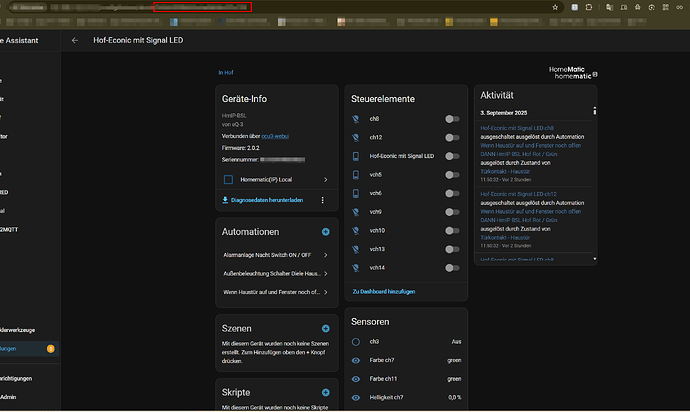Open three-dot menu beside Diagnosedaten herunterladen
Screen dimensions: 690x412
coord(323,200)
